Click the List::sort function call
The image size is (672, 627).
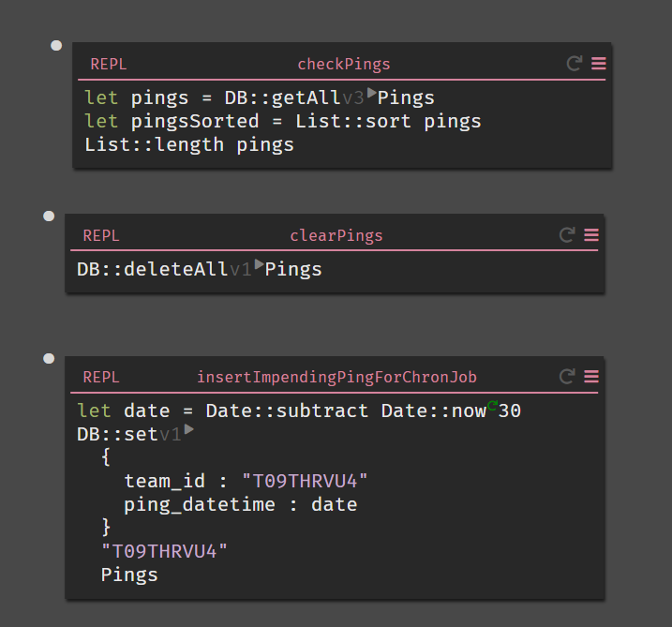coord(352,121)
